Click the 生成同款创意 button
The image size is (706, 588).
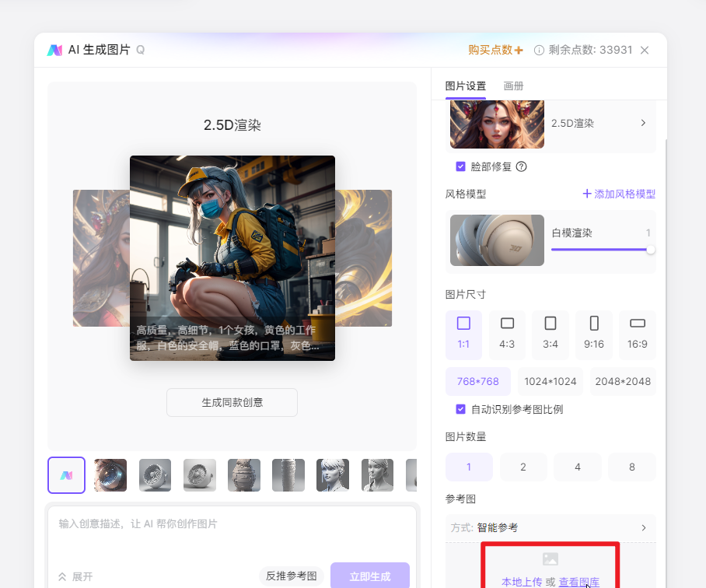[x=232, y=403]
